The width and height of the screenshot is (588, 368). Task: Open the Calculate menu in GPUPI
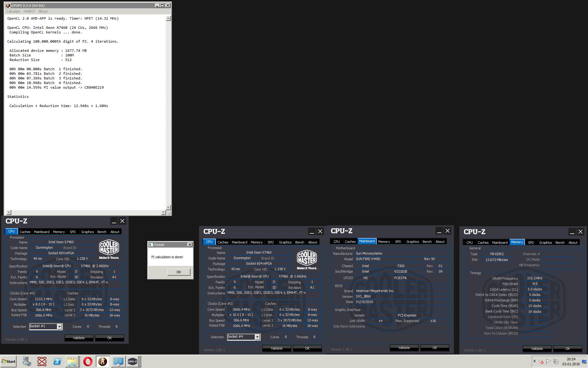click(x=13, y=11)
